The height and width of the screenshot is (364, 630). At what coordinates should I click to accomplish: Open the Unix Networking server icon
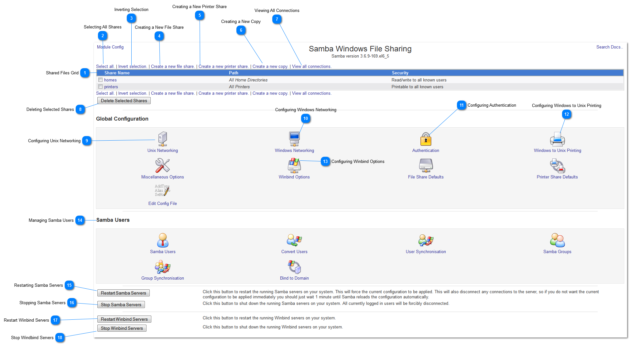click(163, 139)
